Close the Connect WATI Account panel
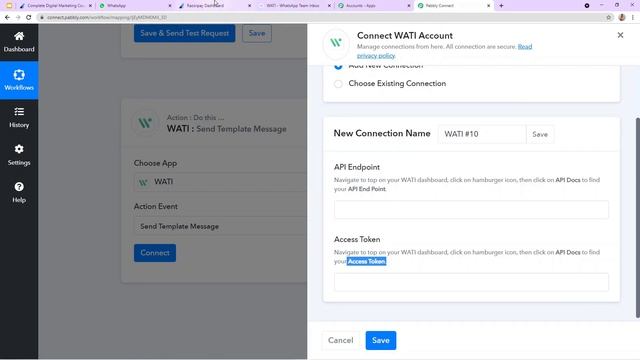Image resolution: width=640 pixels, height=360 pixels. (x=620, y=36)
